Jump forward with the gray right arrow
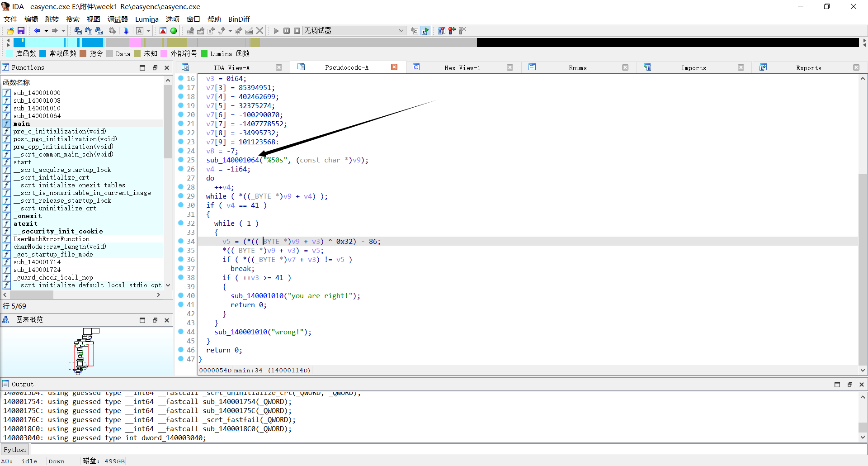 (x=55, y=31)
